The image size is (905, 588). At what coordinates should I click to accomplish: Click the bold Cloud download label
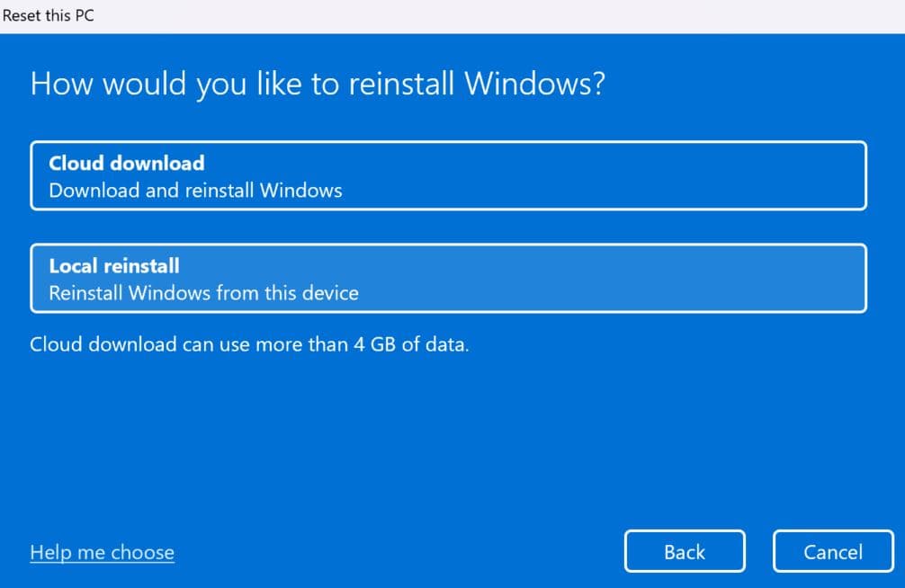click(127, 163)
